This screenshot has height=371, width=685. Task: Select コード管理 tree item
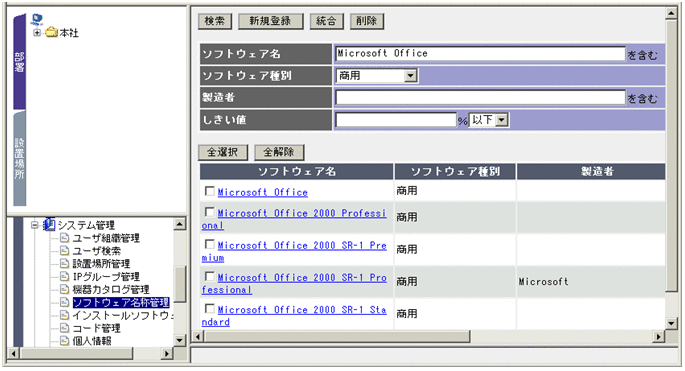coord(96,328)
